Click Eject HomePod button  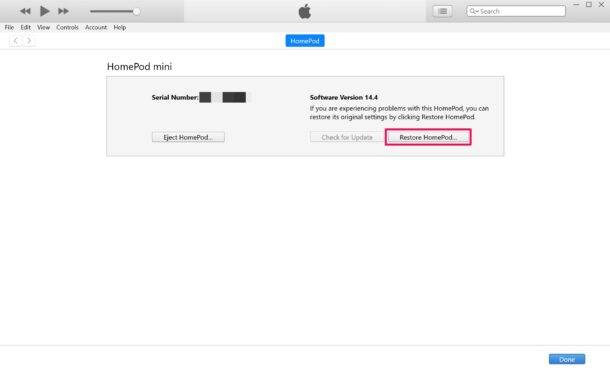[x=188, y=137]
